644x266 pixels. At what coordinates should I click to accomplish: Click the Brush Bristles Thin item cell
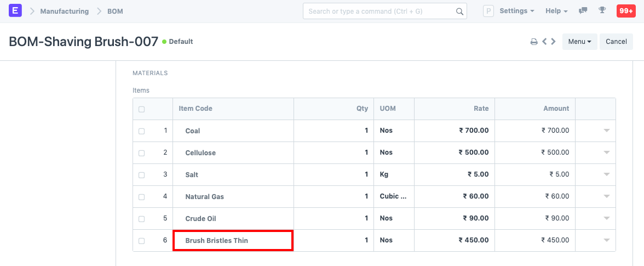click(x=233, y=240)
